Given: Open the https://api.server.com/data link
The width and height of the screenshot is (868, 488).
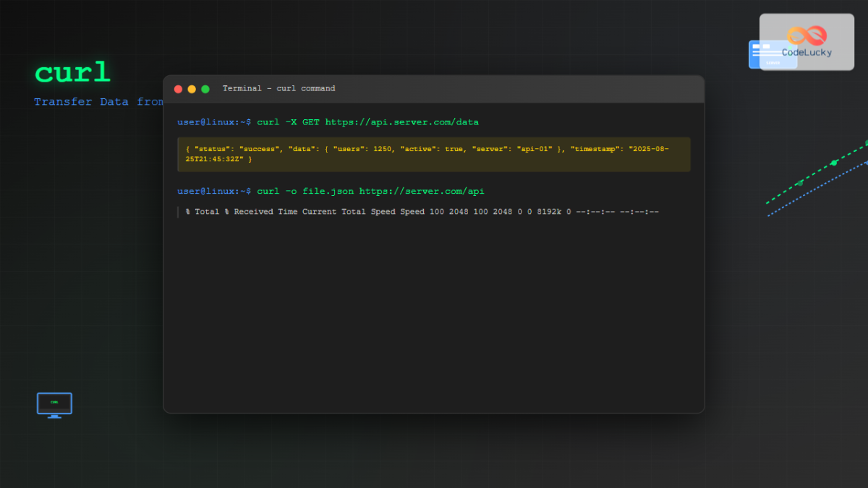Looking at the screenshot, I should pyautogui.click(x=401, y=121).
